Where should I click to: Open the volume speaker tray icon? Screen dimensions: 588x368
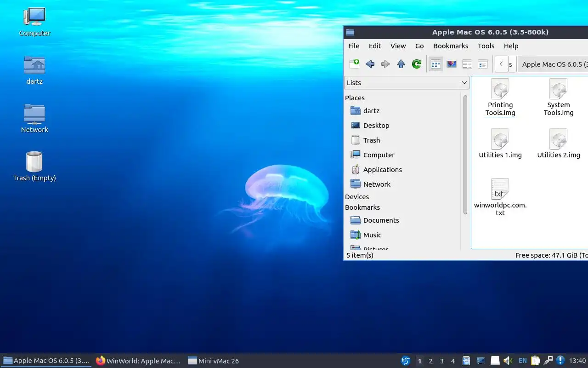[x=508, y=361]
